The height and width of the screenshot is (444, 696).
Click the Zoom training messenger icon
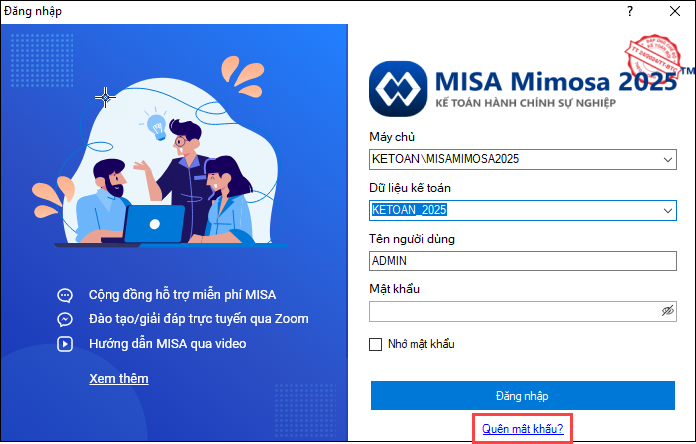click(65, 319)
